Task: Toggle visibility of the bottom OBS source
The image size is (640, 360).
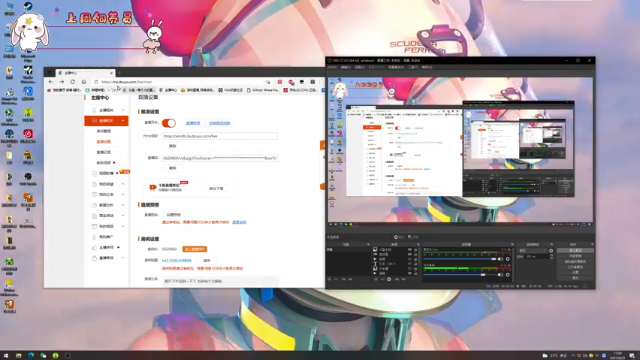Action: point(410,273)
